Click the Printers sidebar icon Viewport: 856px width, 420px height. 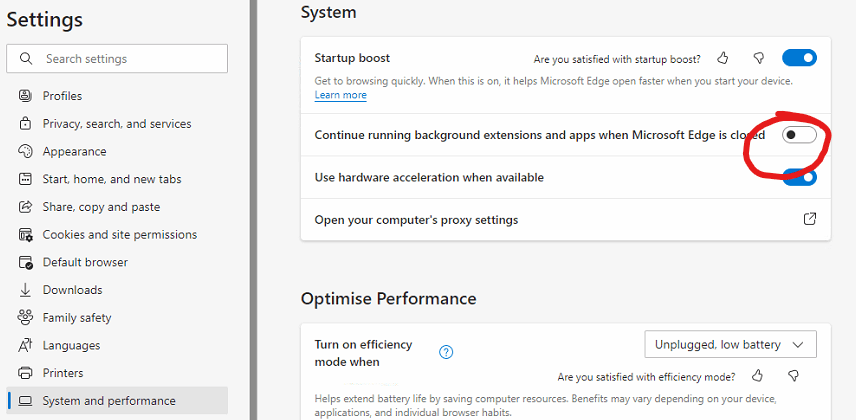pos(25,373)
